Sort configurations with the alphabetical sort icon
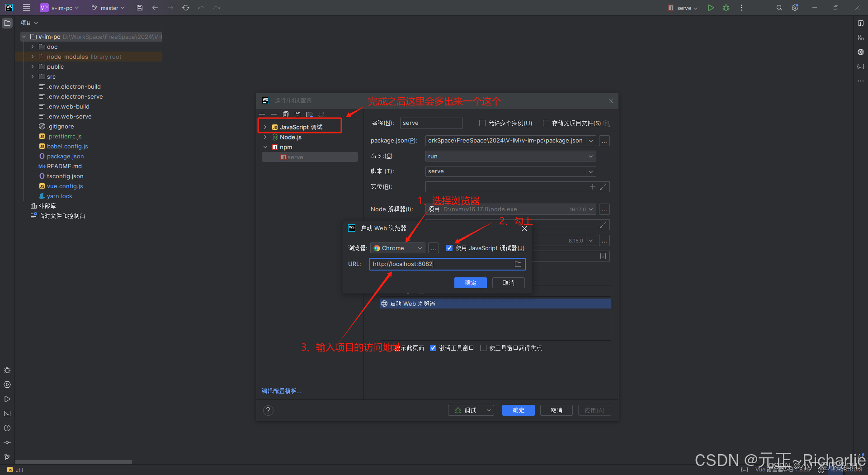Screen dimensions: 868x475 (321, 114)
